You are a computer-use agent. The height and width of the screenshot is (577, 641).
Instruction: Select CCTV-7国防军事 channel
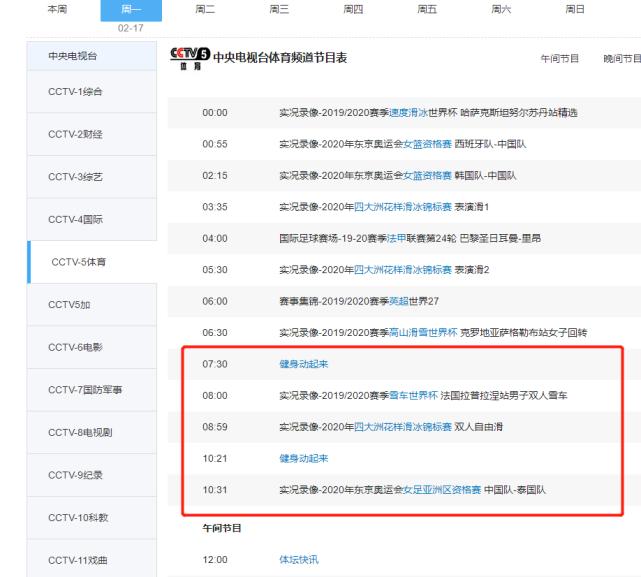pyautogui.click(x=92, y=390)
